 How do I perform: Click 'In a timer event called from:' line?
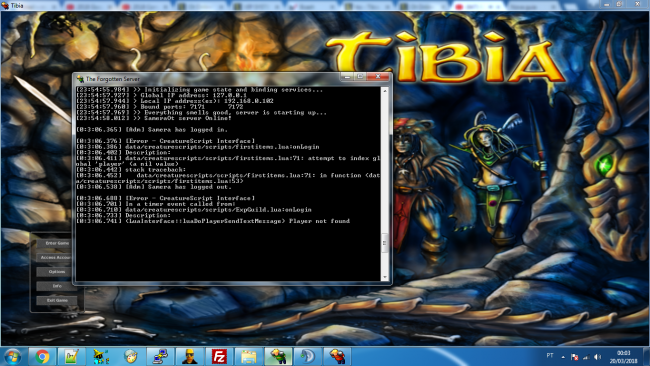[x=155, y=204]
